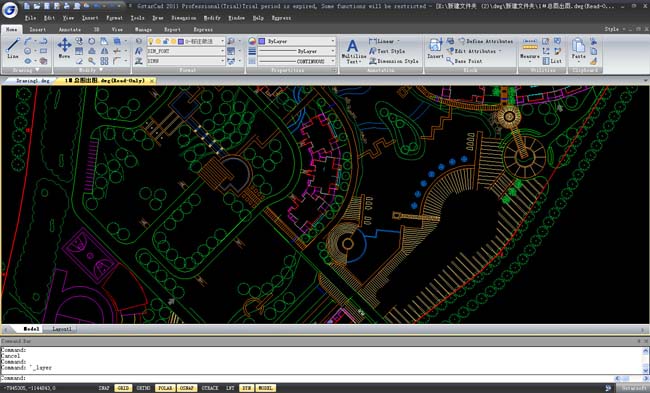Image resolution: width=650 pixels, height=393 pixels.
Task: Close the read-only drawing tab
Action: 152,80
